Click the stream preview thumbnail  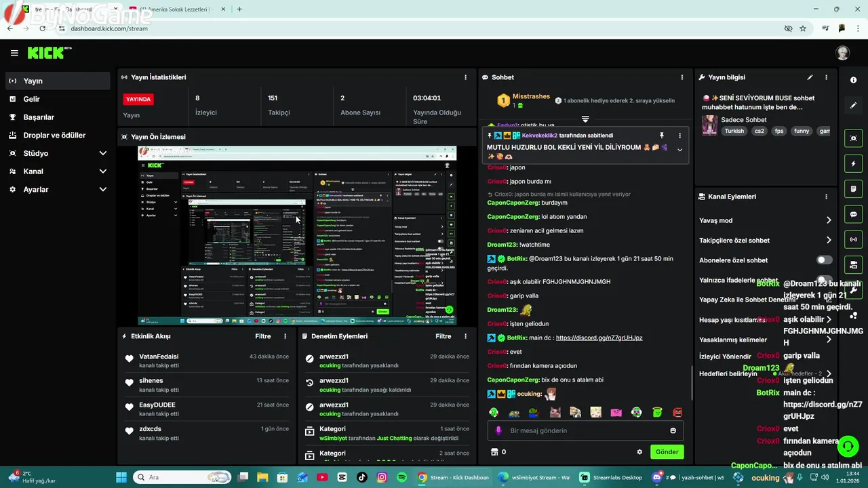point(297,236)
